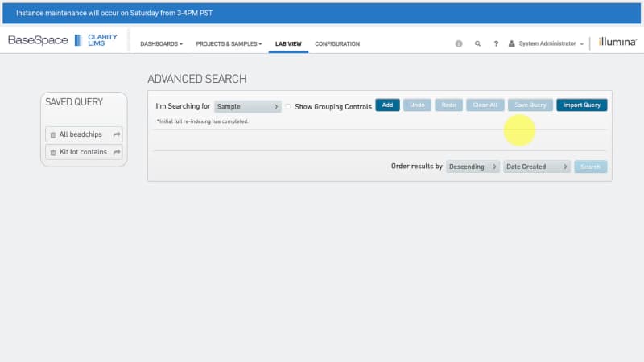Open Projects & Samples menu
Viewport: 644px width, 362px height.
pos(229,43)
